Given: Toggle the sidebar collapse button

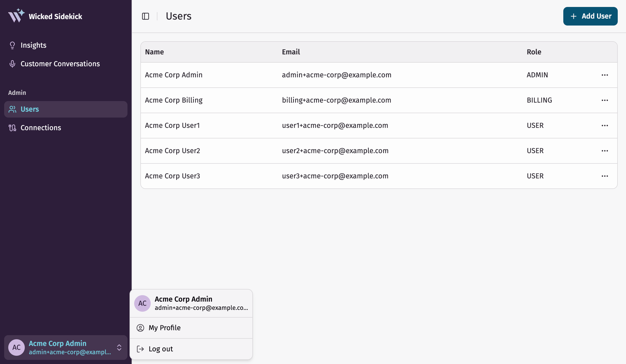Looking at the screenshot, I should click(x=146, y=16).
